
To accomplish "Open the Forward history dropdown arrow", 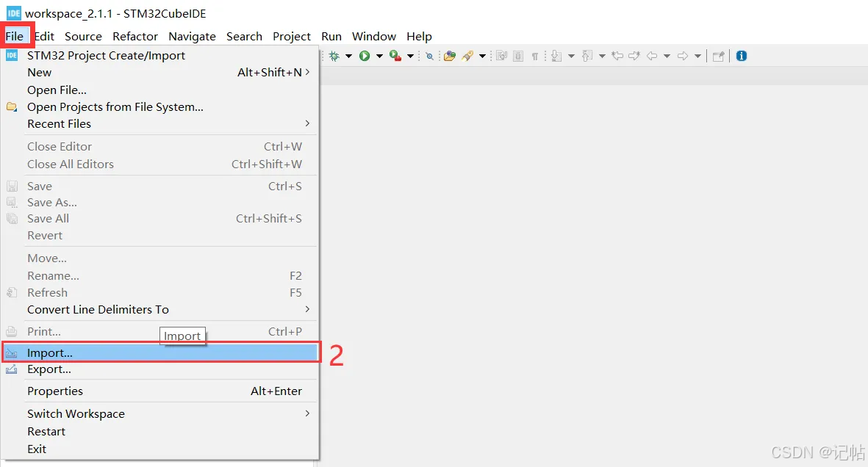I will pos(698,56).
